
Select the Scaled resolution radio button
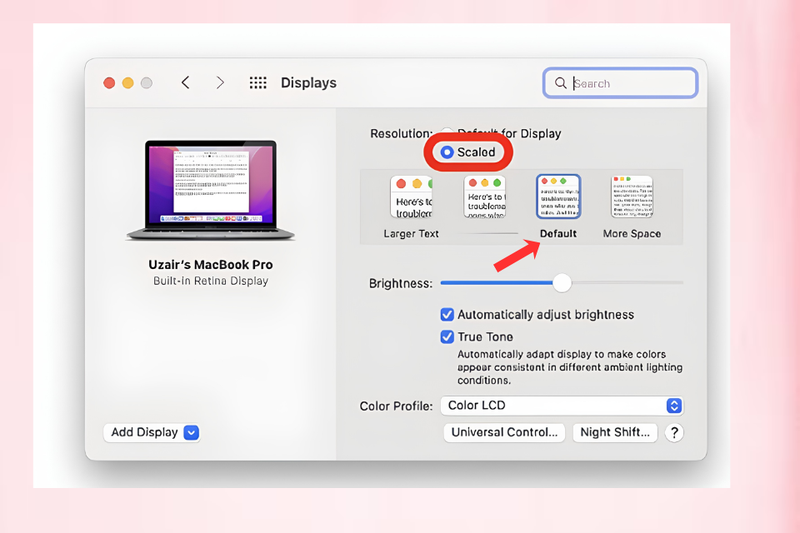click(x=447, y=152)
